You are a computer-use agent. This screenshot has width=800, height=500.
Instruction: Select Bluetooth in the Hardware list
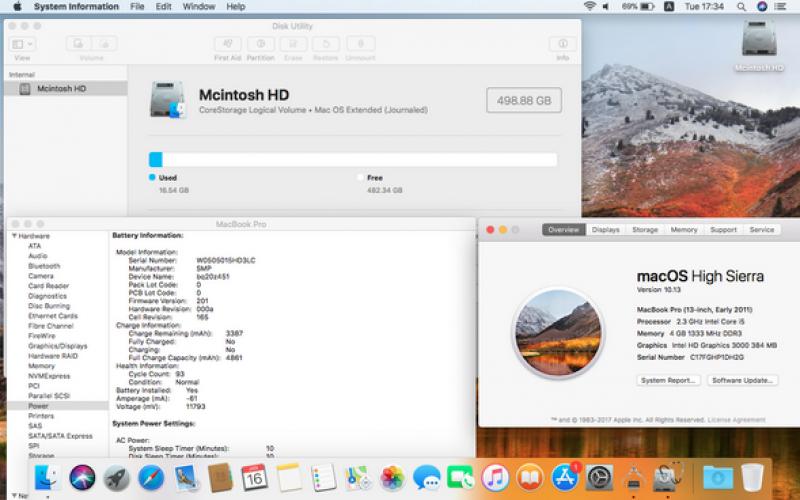click(x=44, y=266)
